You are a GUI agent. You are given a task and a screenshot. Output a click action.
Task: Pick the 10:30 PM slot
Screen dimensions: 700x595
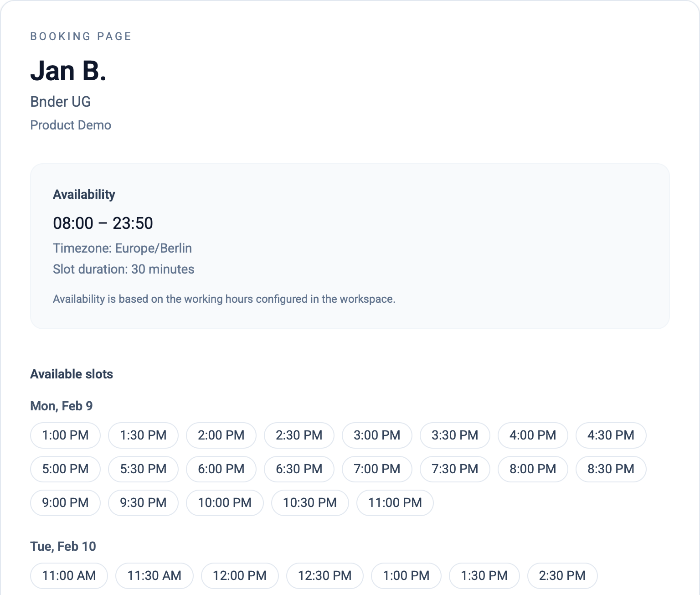click(310, 502)
